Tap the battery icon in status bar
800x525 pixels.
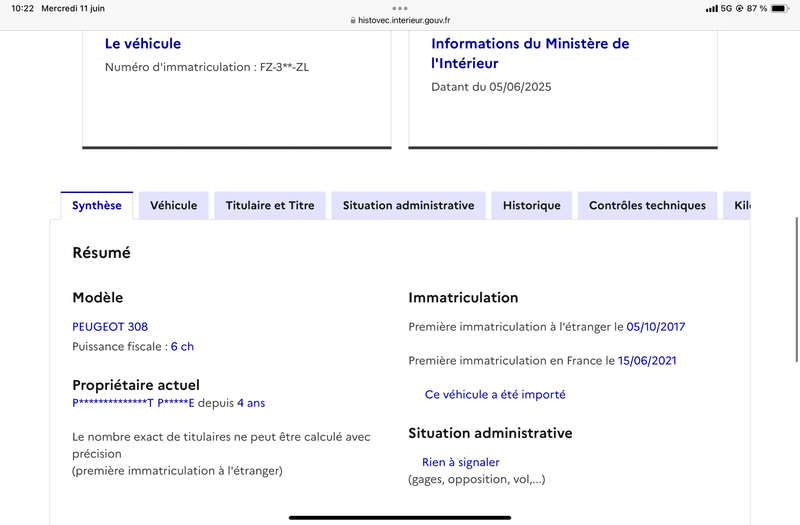[780, 8]
